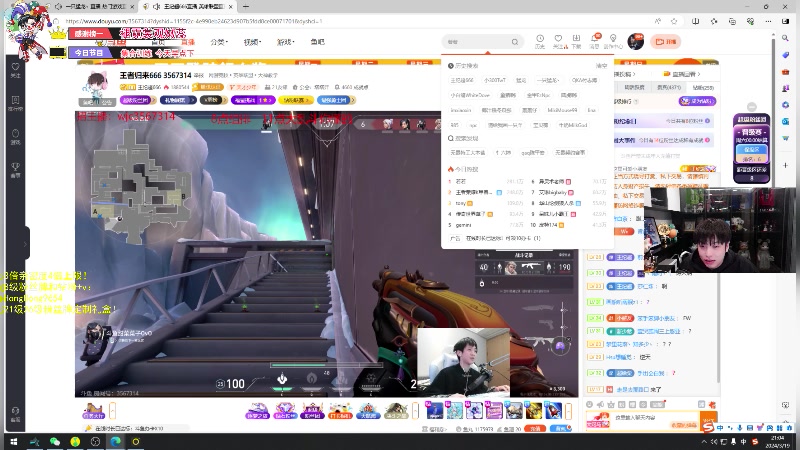Click the trophy icon in left sidebar
Screen dimensions: 800x450
(15, 167)
